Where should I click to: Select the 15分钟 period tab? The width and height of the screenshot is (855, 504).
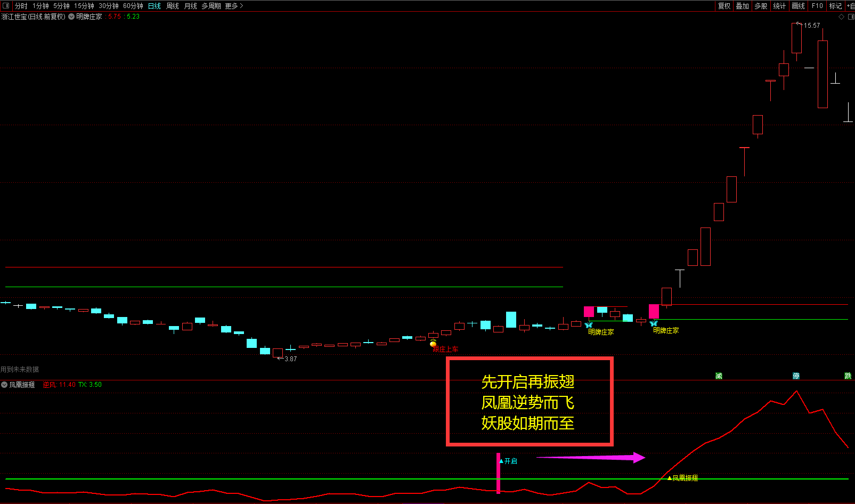click(84, 6)
